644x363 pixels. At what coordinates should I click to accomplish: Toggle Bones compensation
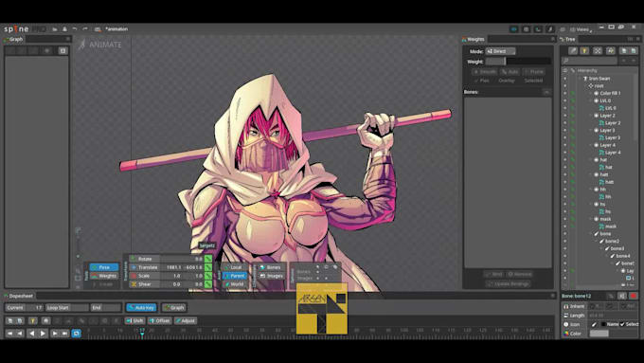coord(271,267)
